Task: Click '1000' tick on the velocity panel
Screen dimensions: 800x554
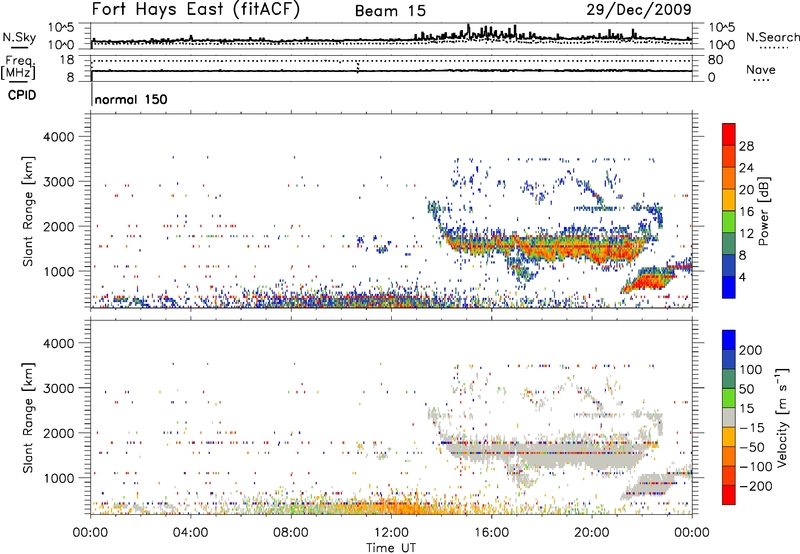Action: pyautogui.click(x=58, y=478)
